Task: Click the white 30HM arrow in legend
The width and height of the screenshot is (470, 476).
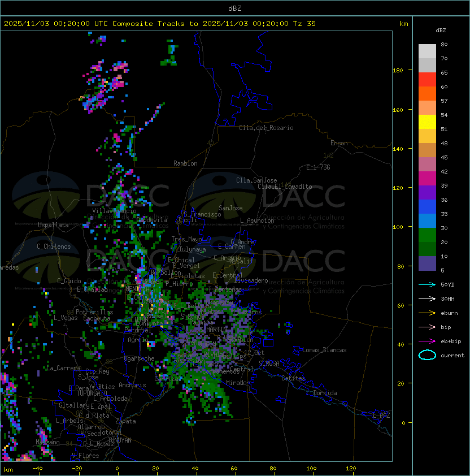Action: (x=427, y=298)
